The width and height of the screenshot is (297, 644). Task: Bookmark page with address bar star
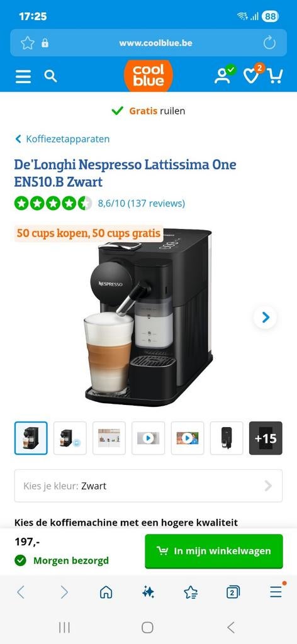[28, 43]
